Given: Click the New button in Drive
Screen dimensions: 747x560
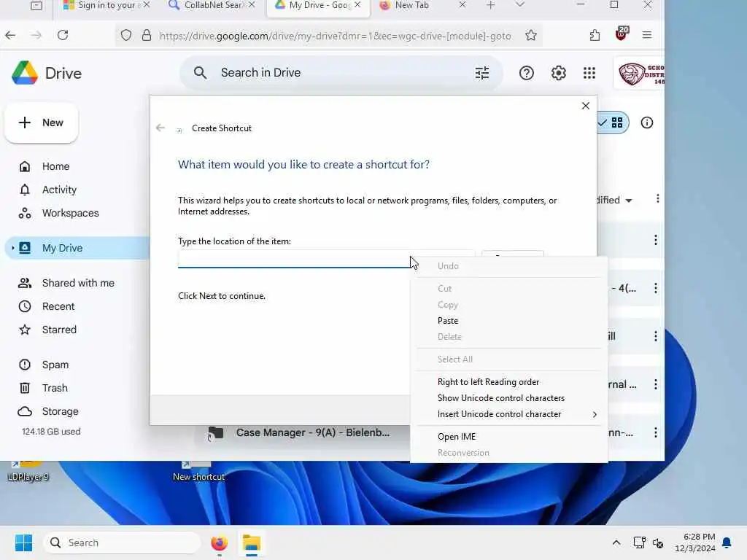Looking at the screenshot, I should 41,122.
